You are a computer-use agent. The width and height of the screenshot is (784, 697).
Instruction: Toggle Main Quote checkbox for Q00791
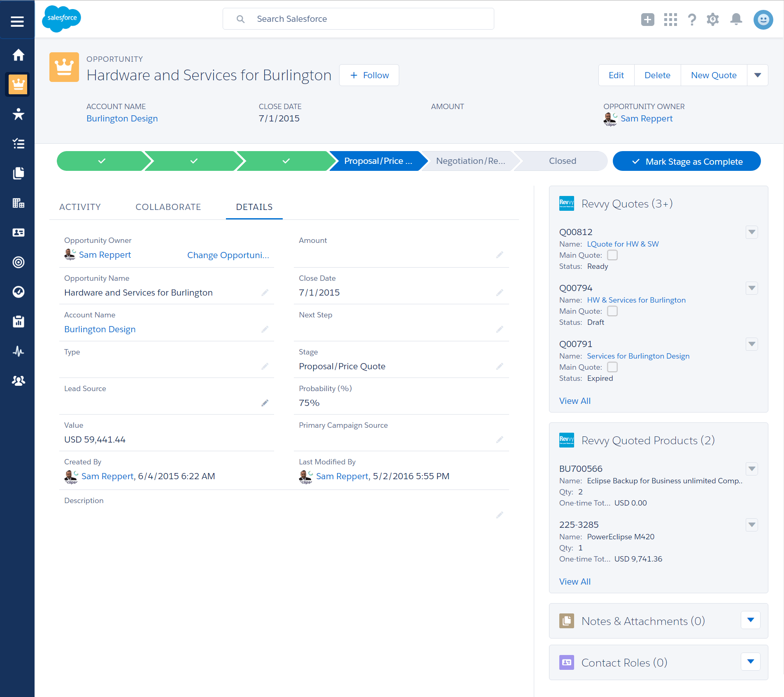coord(612,367)
